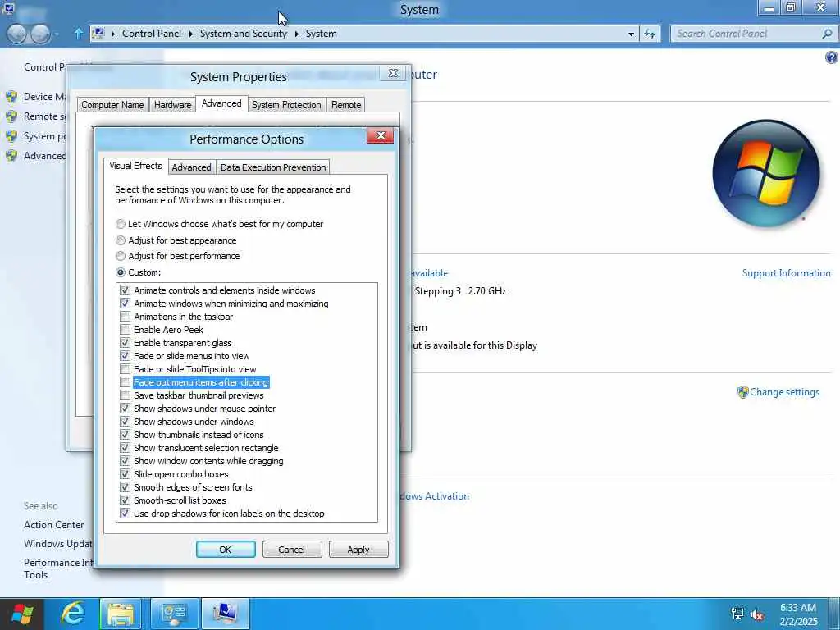840x630 pixels.
Task: Switch to Performance Options Advanced tab
Action: [x=191, y=167]
